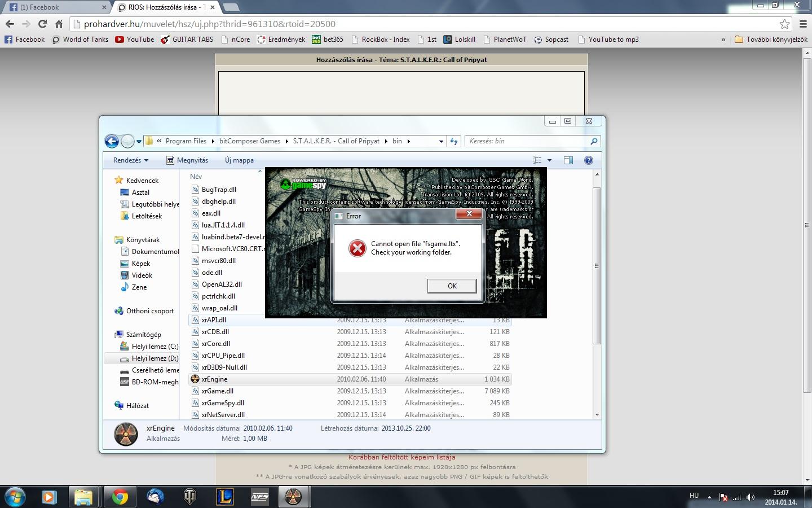Open Letöltések in navigation pane
Screen dimensions: 812x508
[141, 216]
